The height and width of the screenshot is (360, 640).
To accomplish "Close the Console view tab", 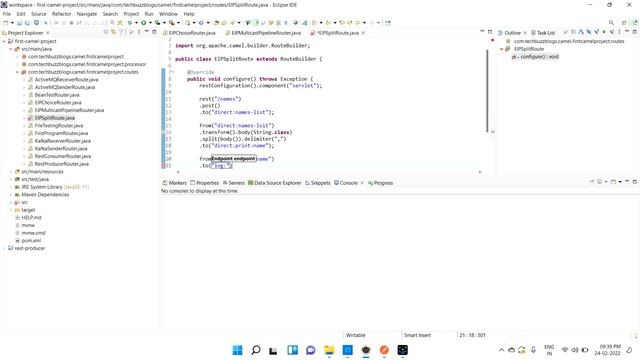I will (x=362, y=183).
